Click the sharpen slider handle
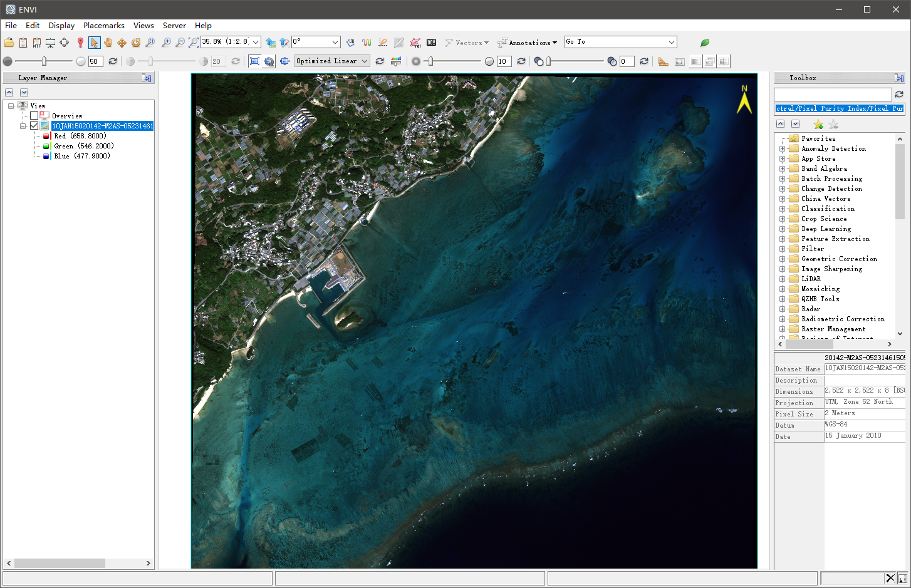 [430, 61]
